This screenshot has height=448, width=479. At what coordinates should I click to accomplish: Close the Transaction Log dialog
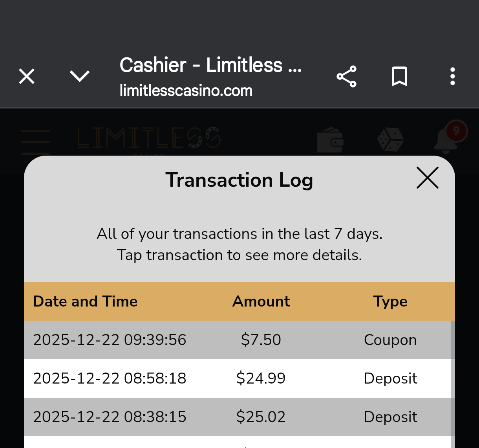pyautogui.click(x=427, y=178)
